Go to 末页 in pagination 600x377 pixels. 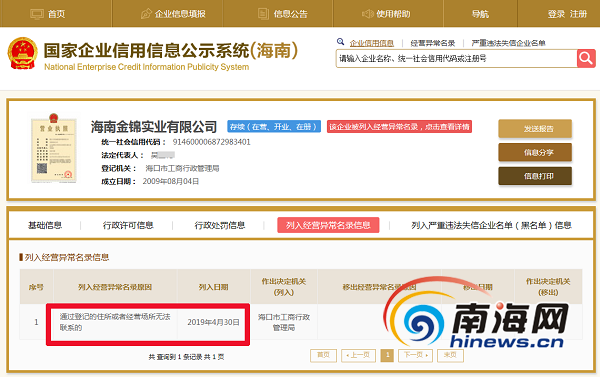coord(450,355)
